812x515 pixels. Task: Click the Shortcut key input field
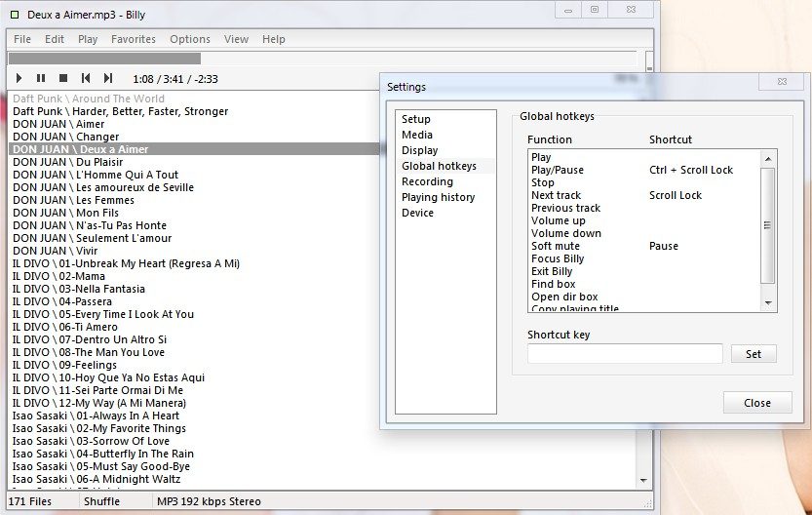[x=625, y=353]
